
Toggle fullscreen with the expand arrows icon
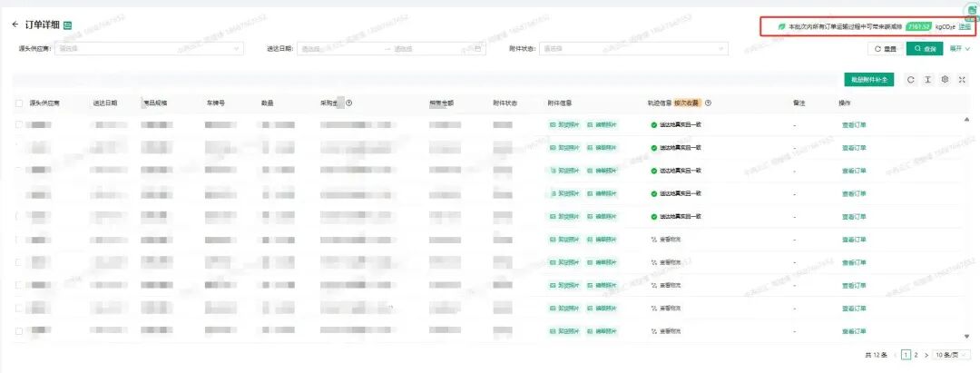[963, 79]
